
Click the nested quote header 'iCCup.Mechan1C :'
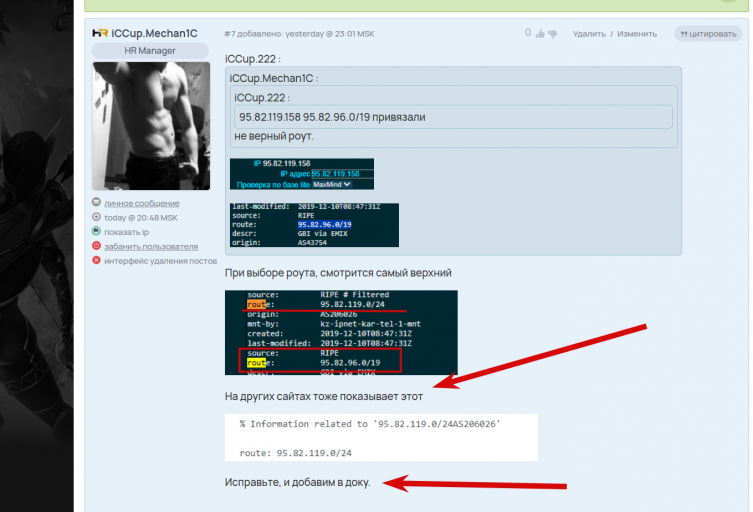coord(274,78)
